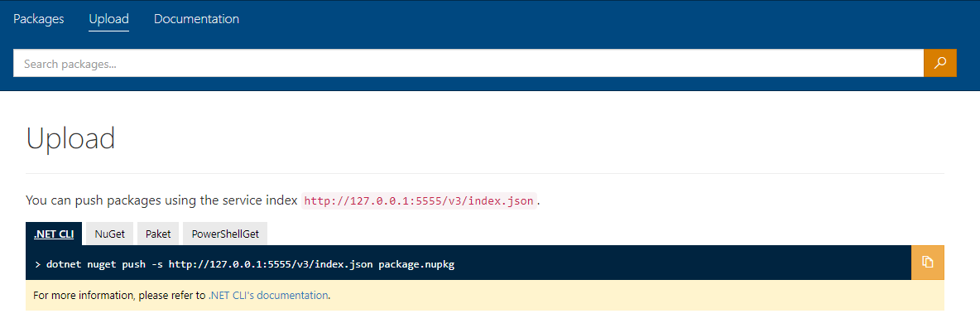Select the .NET CLI tab
The image size is (980, 328).
click(x=54, y=234)
